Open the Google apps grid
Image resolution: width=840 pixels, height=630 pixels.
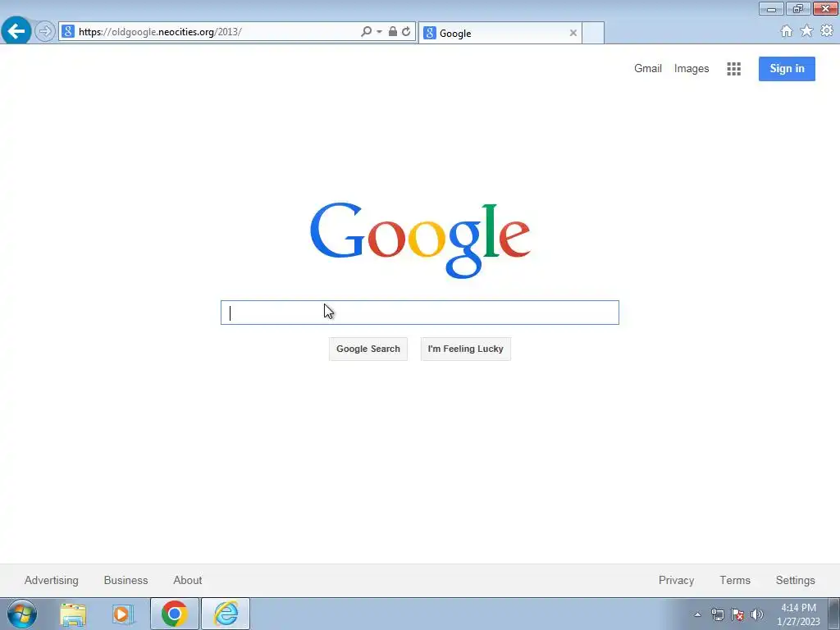733,69
